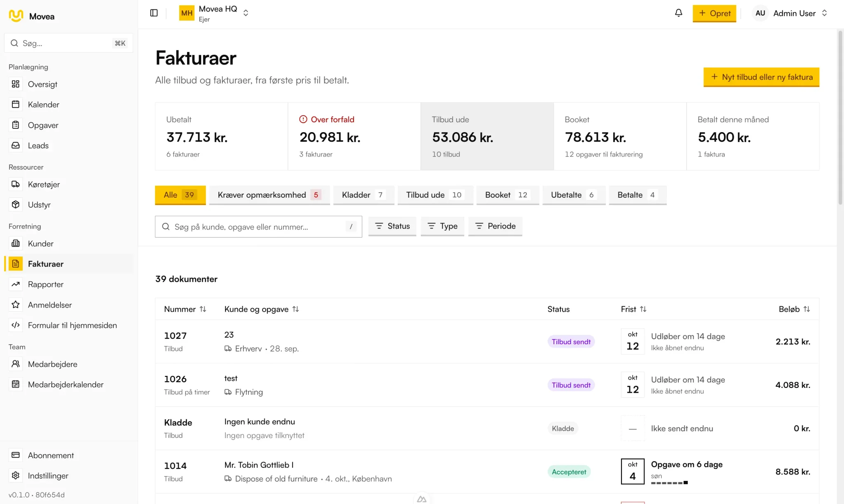
Task: Select the Over forfald summary card
Action: pos(354,136)
